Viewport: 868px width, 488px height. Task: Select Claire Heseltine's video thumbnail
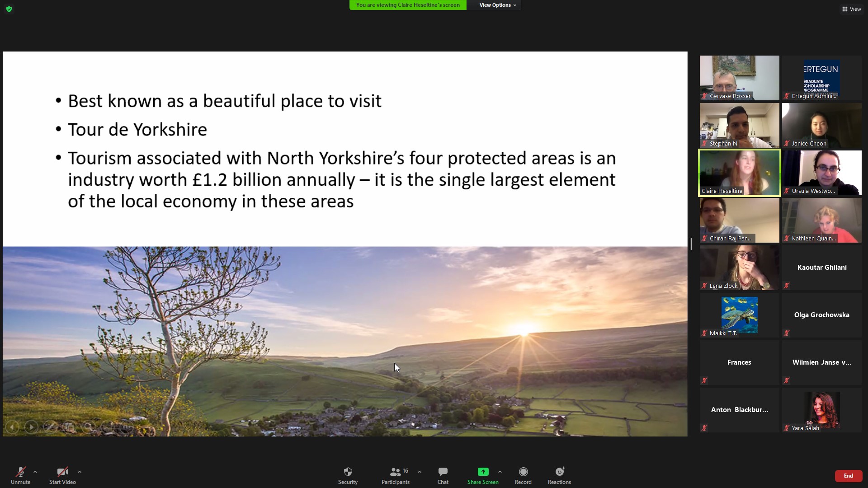coord(740,173)
